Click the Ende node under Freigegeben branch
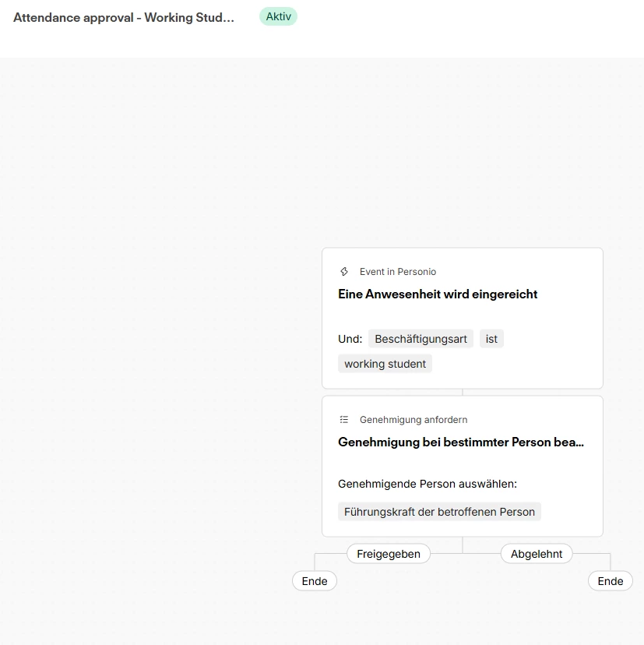 click(x=315, y=581)
